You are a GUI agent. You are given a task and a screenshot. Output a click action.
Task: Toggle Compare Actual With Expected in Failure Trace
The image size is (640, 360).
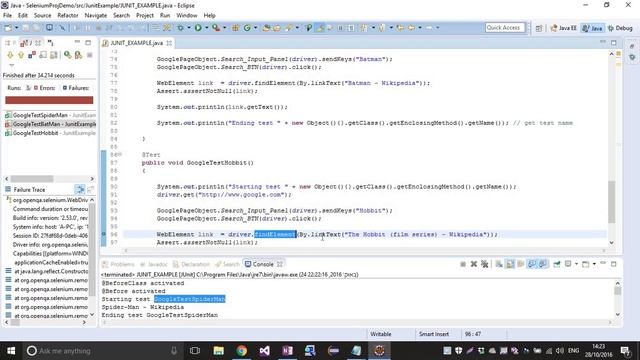coord(90,189)
